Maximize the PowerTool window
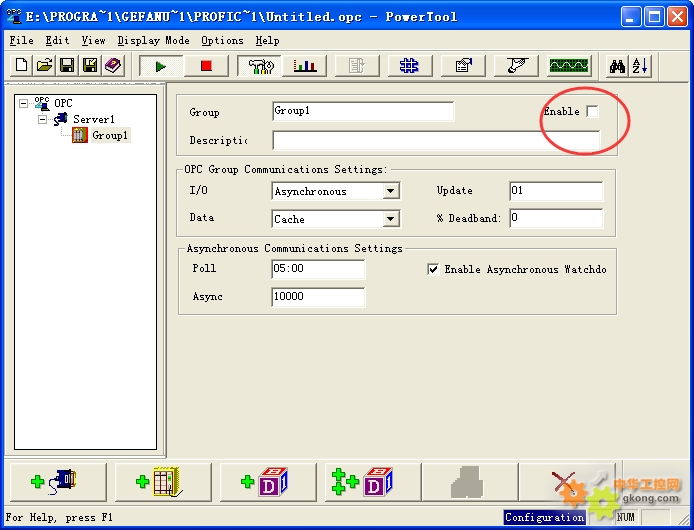 (654, 17)
